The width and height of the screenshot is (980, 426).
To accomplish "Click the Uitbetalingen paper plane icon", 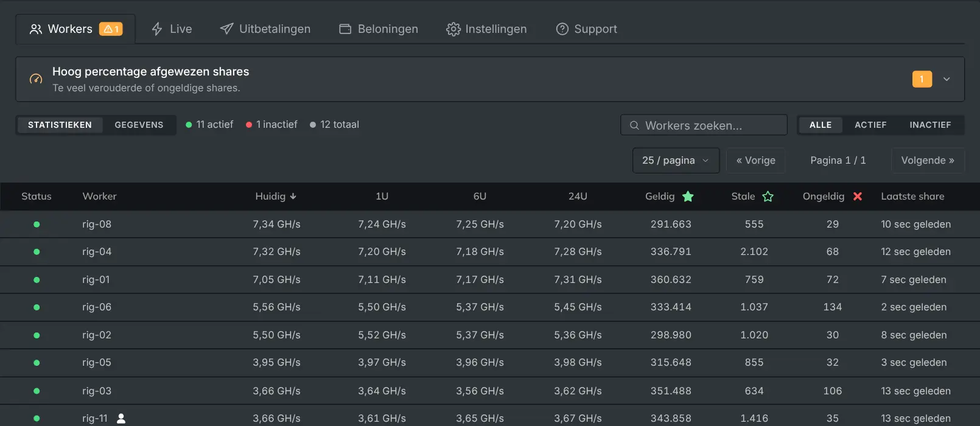I will coord(226,29).
